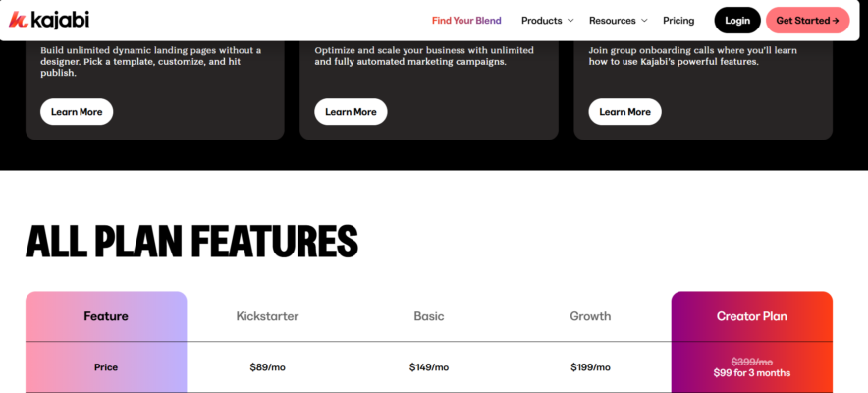Click the Get Started arrow button
Viewport: 868px width, 393px height.
point(807,21)
